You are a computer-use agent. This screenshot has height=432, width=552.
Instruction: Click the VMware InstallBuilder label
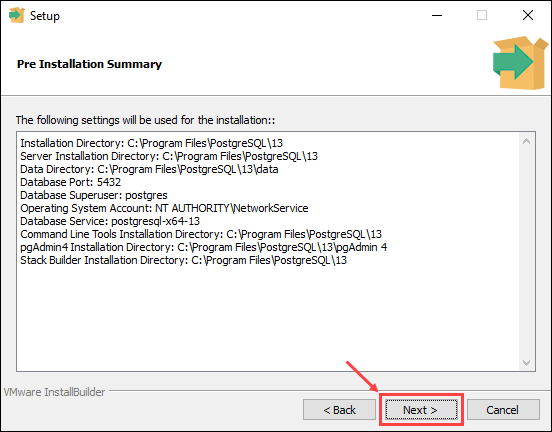(x=54, y=392)
